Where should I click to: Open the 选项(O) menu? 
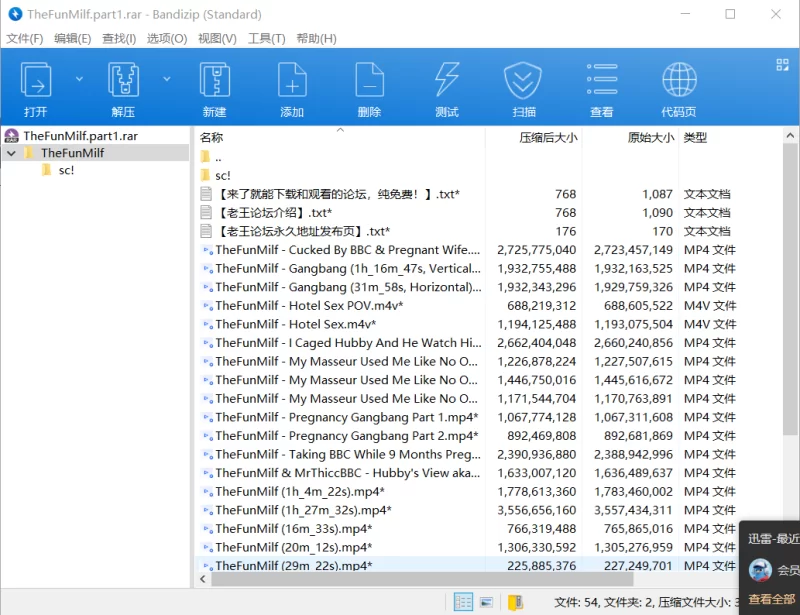click(167, 39)
